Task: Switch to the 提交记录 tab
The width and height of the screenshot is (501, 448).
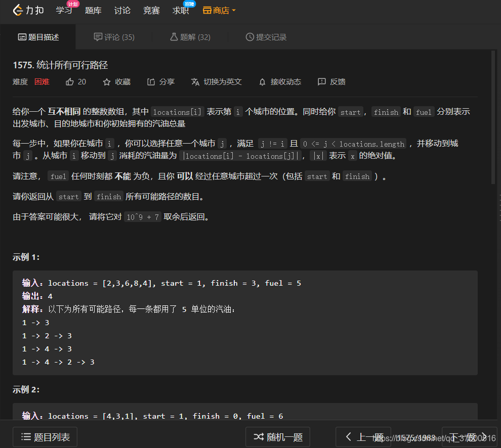Action: pyautogui.click(x=266, y=37)
